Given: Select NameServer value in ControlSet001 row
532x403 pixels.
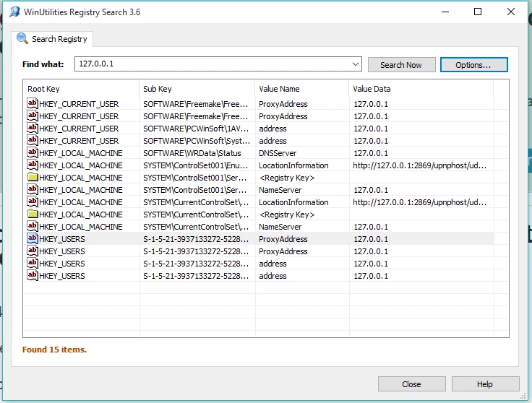Looking at the screenshot, I should (280, 190).
